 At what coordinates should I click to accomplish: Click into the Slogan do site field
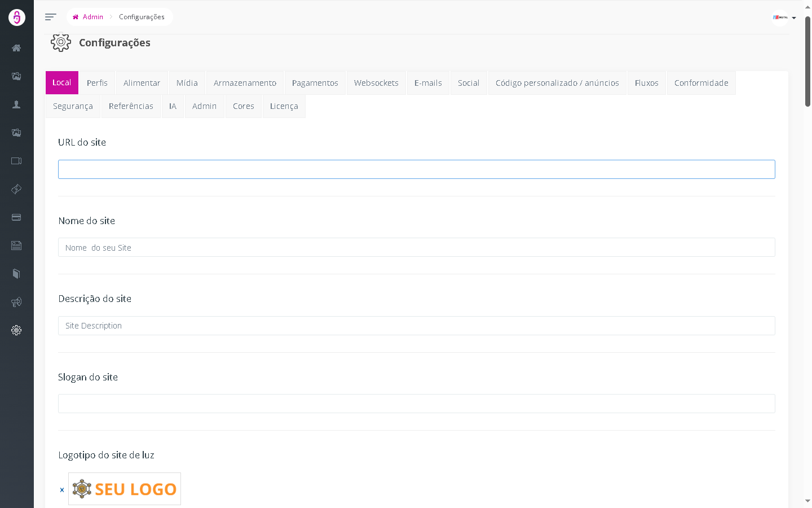[x=416, y=404]
